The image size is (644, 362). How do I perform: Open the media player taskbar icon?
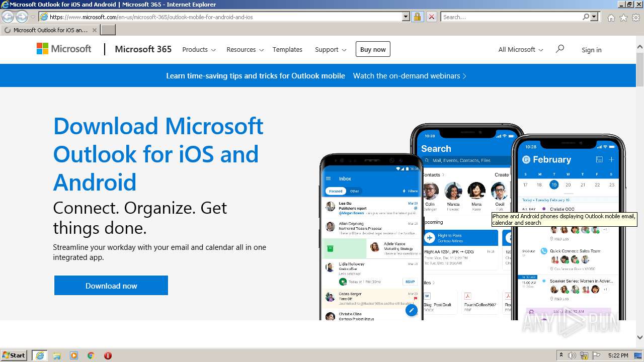tap(74, 355)
